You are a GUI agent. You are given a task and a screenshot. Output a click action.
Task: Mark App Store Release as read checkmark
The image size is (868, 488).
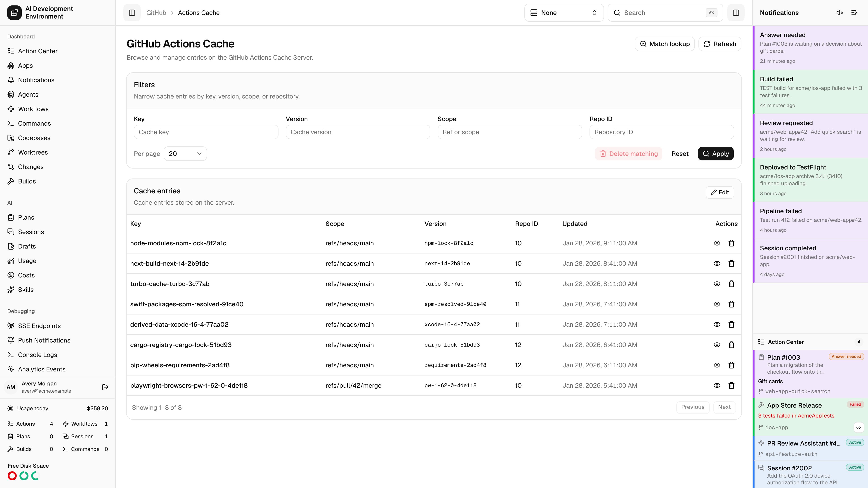(x=859, y=427)
